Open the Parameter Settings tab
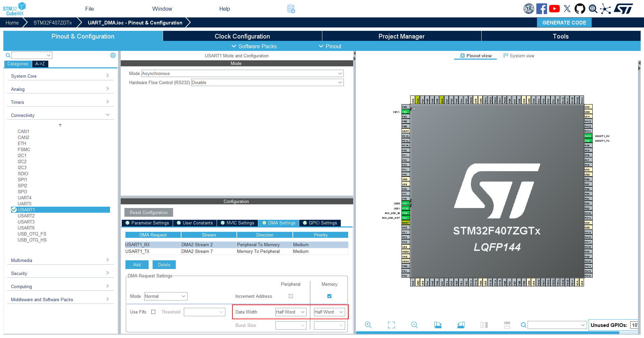 coord(147,223)
